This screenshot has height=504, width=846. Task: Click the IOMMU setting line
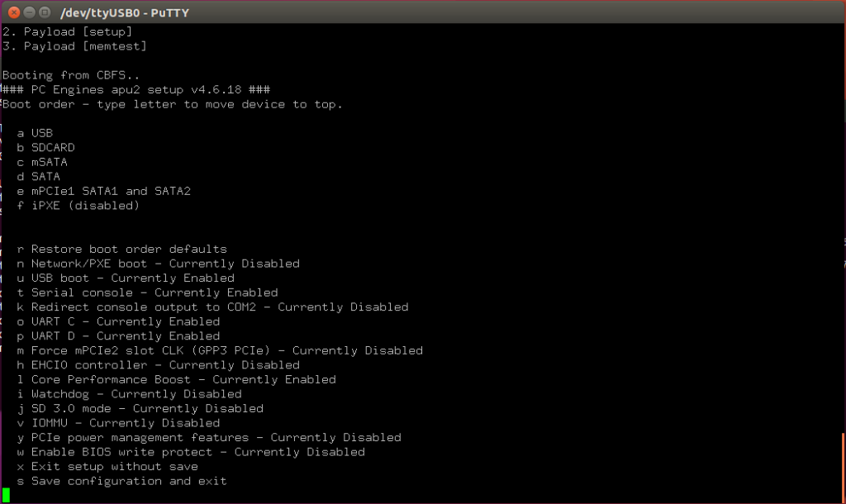[x=118, y=423]
